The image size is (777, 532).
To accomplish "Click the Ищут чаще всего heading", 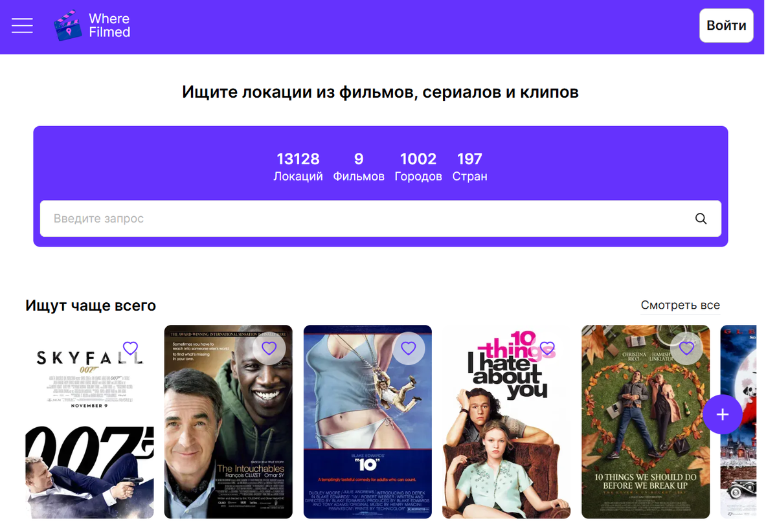I will point(91,305).
